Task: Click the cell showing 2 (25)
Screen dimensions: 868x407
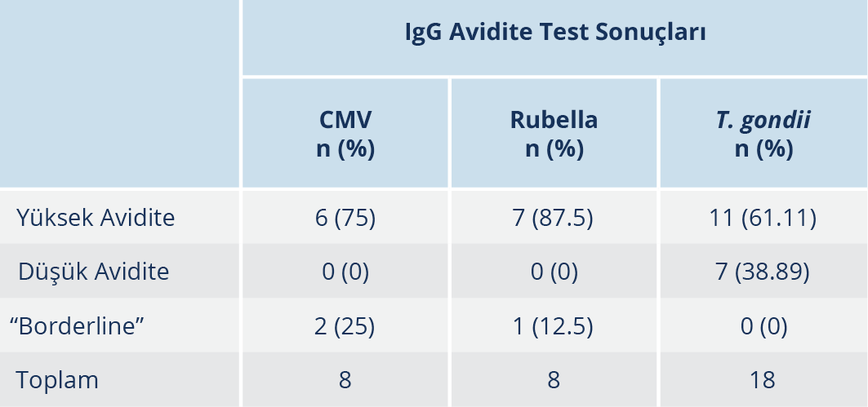Action: (x=345, y=325)
